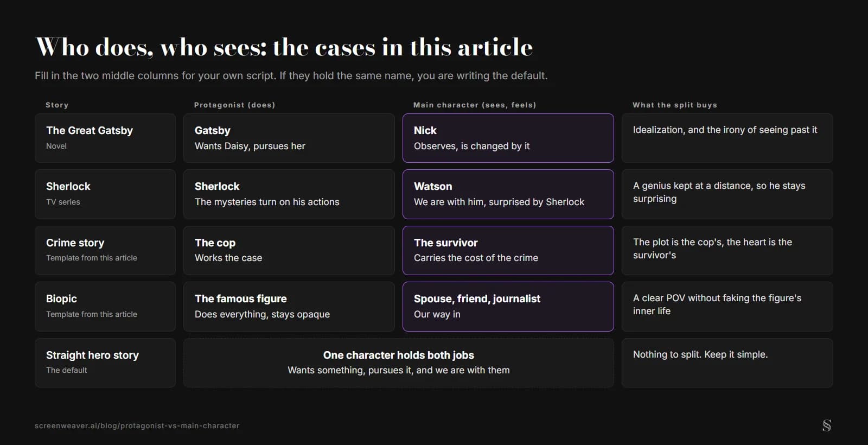Click 'Carries the cost of the crime'
The width and height of the screenshot is (868, 445).
click(476, 258)
